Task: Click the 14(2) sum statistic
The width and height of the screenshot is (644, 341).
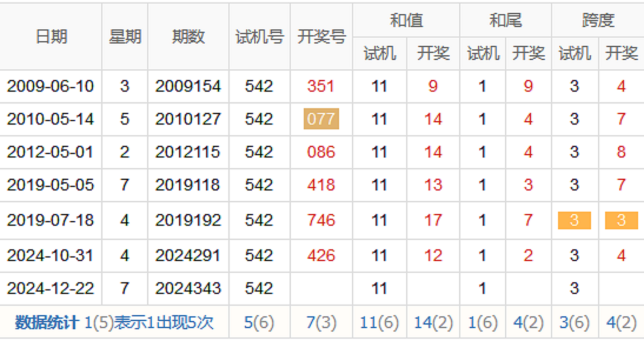Action: click(433, 322)
